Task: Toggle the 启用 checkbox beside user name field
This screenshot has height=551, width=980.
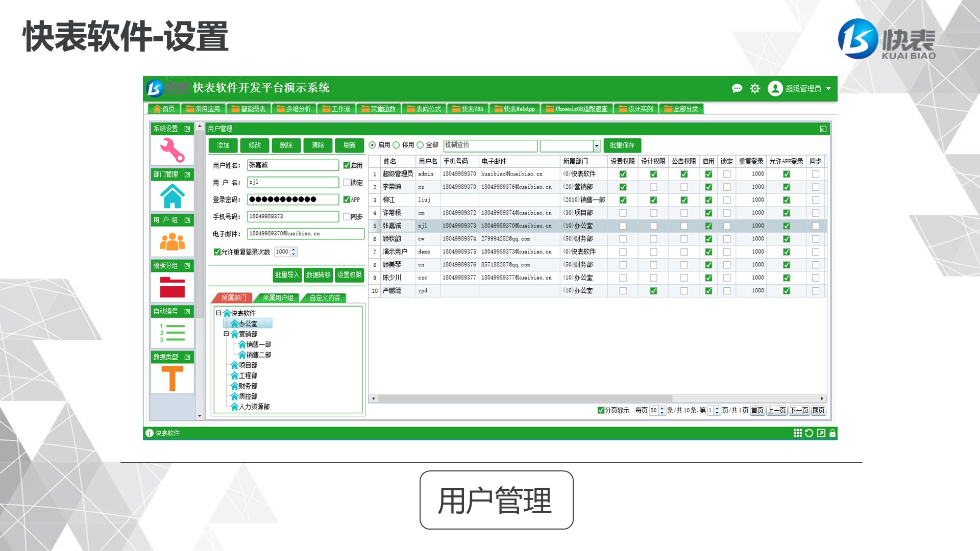Action: pyautogui.click(x=347, y=165)
